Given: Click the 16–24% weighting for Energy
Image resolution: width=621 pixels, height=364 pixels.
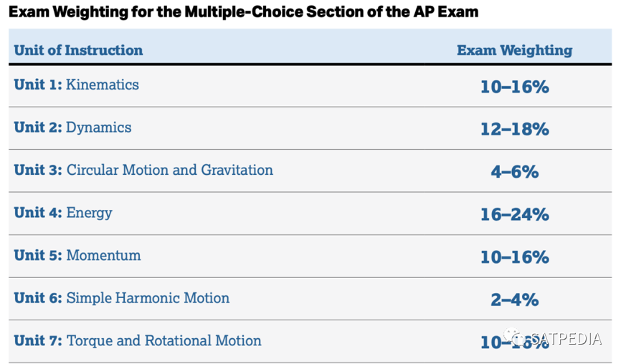Looking at the screenshot, I should (x=514, y=214).
